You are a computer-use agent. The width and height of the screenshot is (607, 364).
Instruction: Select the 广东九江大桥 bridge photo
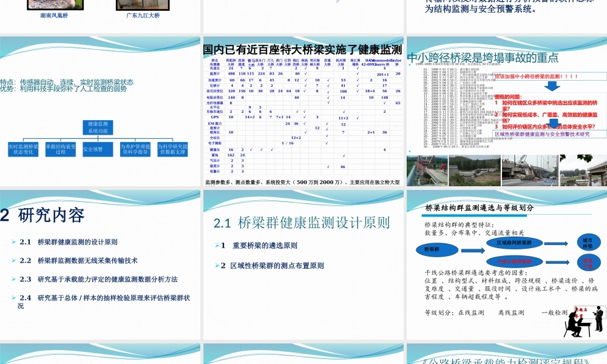(x=141, y=5)
